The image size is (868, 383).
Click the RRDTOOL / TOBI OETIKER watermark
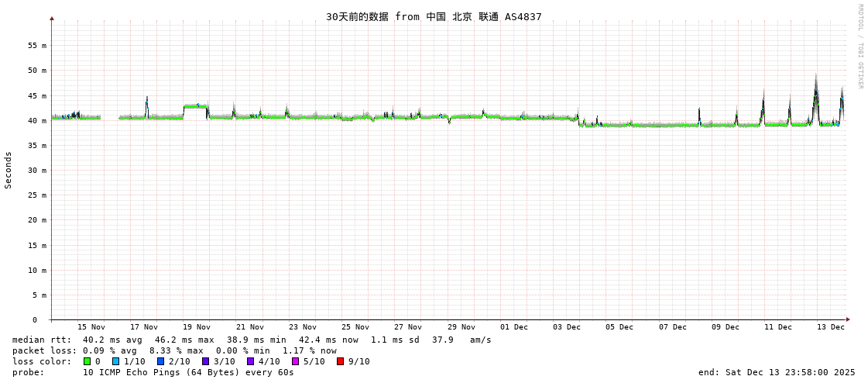[859, 47]
